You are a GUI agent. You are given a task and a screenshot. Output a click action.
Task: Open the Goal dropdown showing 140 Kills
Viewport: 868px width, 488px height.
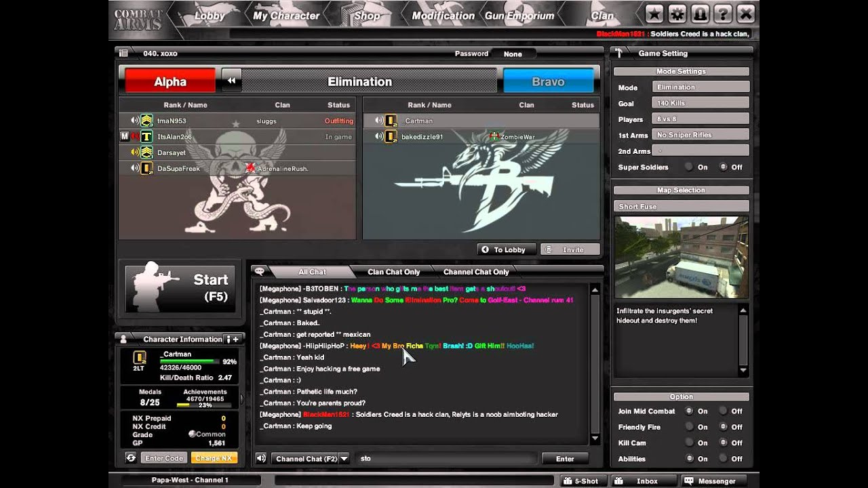coord(701,103)
